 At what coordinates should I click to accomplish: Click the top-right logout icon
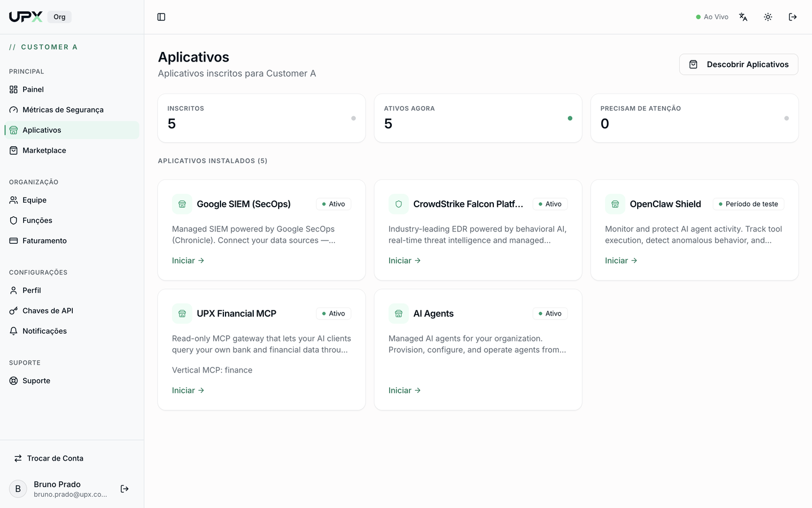[793, 17]
